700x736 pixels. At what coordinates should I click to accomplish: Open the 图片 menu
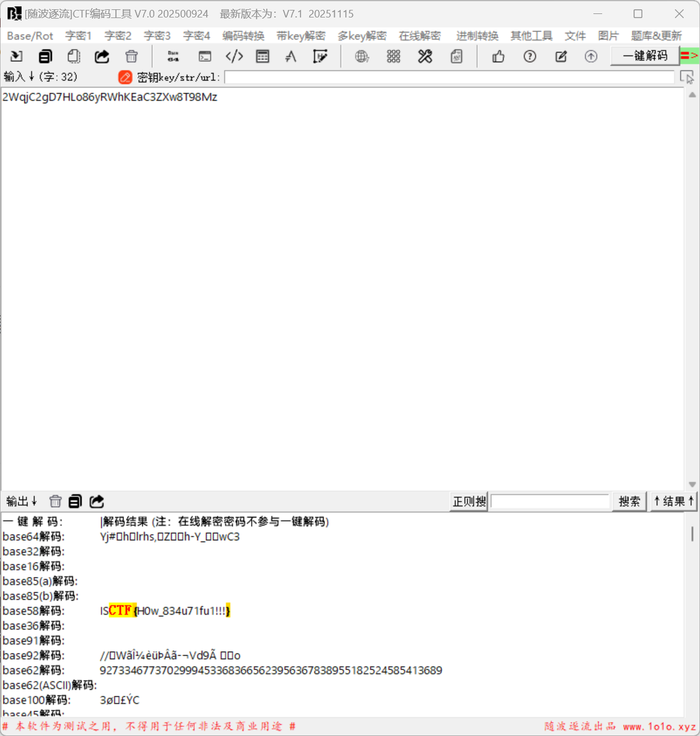click(609, 36)
